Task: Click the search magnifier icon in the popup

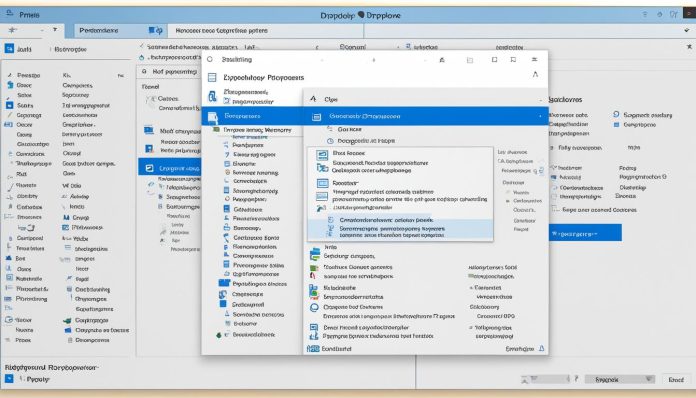Action: tap(210, 59)
